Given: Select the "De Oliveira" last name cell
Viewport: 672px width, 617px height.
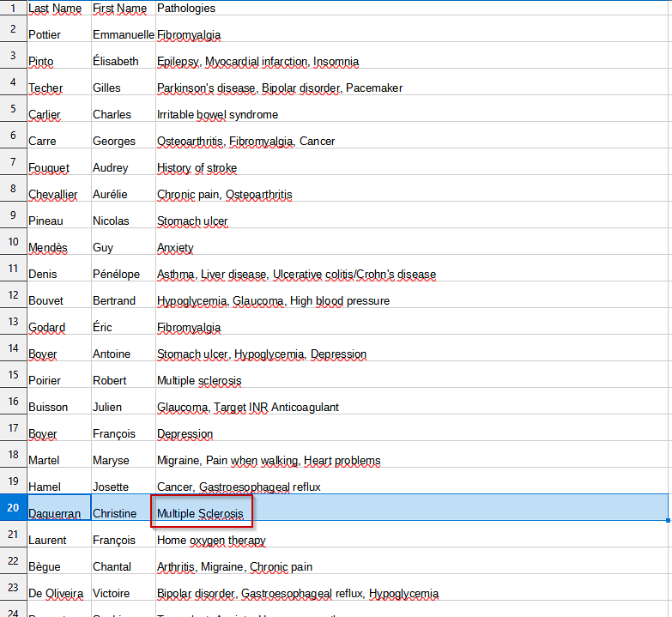Looking at the screenshot, I should (54, 593).
